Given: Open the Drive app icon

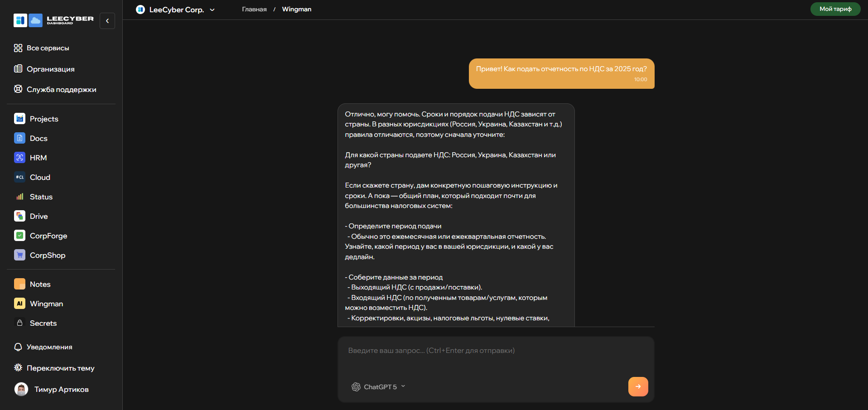Looking at the screenshot, I should (19, 216).
